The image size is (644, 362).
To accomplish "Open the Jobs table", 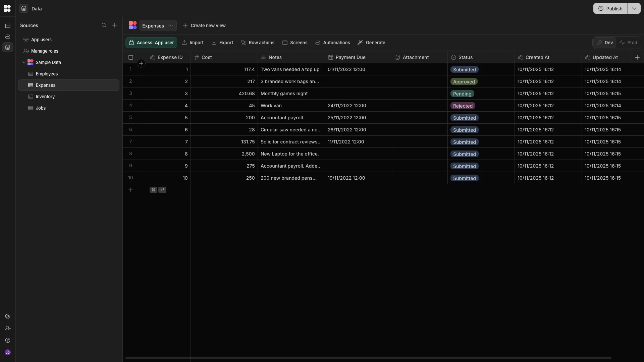I will [x=69, y=108].
